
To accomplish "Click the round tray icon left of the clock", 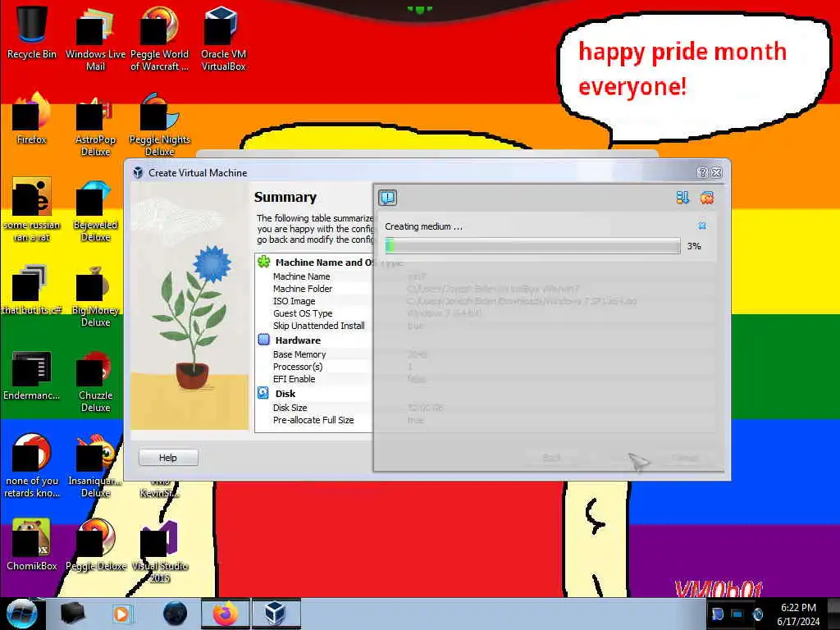I will tap(757, 614).
